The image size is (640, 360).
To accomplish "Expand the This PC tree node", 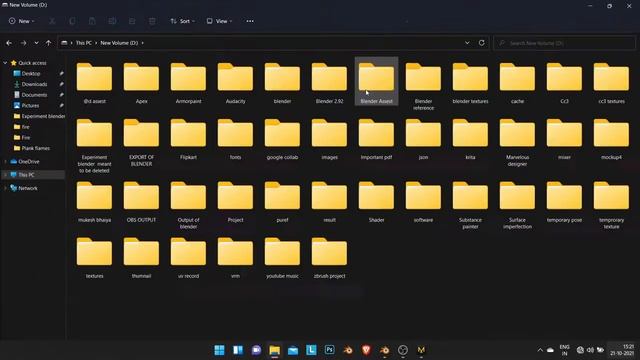I will tap(5, 175).
